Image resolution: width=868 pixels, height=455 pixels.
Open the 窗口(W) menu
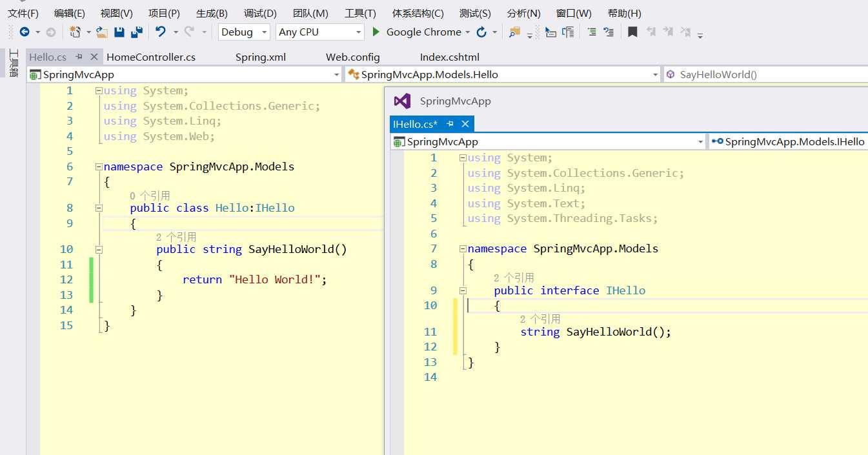(574, 13)
